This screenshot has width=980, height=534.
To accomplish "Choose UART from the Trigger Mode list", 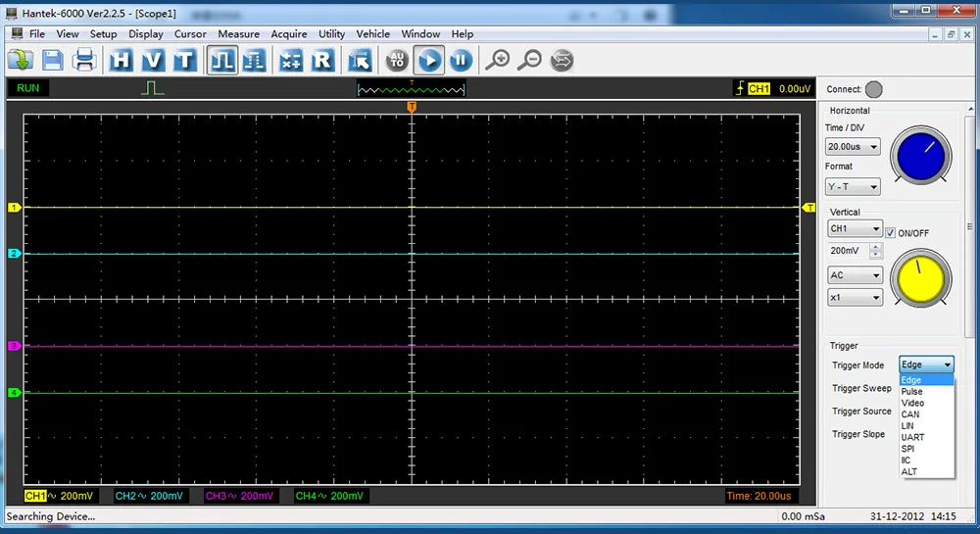I will (912, 438).
